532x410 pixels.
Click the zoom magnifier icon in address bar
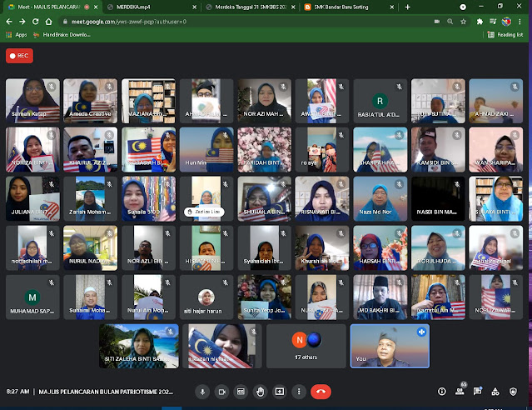pyautogui.click(x=450, y=22)
